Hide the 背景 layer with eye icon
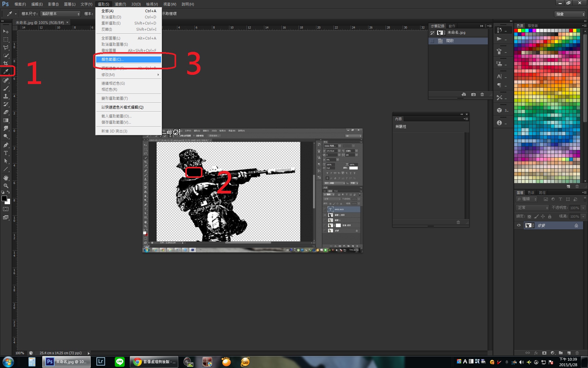588x368 pixels. pyautogui.click(x=519, y=225)
